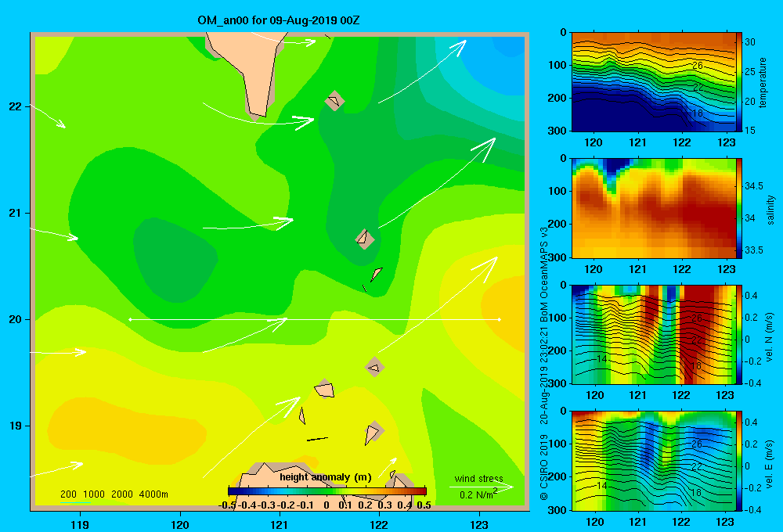783x532 pixels.
Task: Click the '33.5' tick on salinity scale
Action: click(754, 250)
